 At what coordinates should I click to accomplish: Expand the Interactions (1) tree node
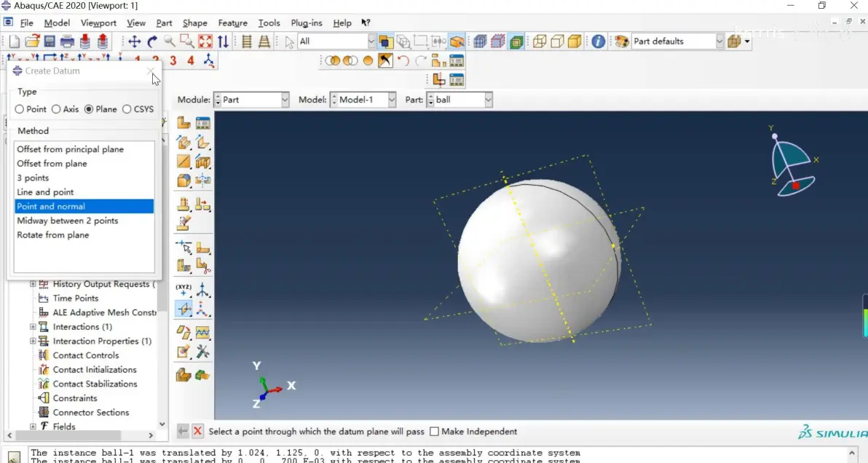click(x=33, y=327)
